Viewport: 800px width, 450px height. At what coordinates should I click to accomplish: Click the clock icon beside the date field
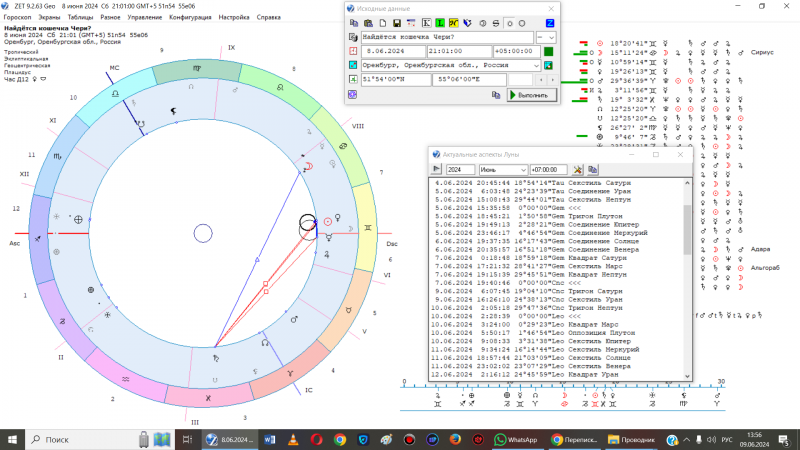point(352,51)
